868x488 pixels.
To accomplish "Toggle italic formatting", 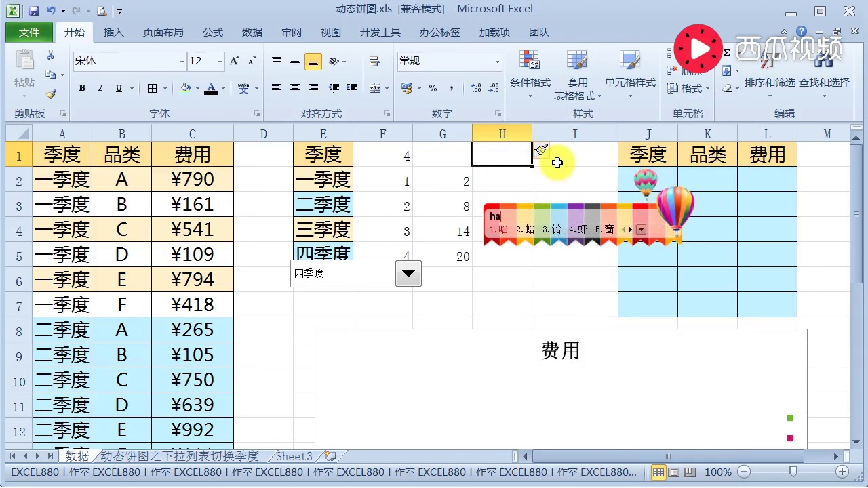I will (100, 88).
